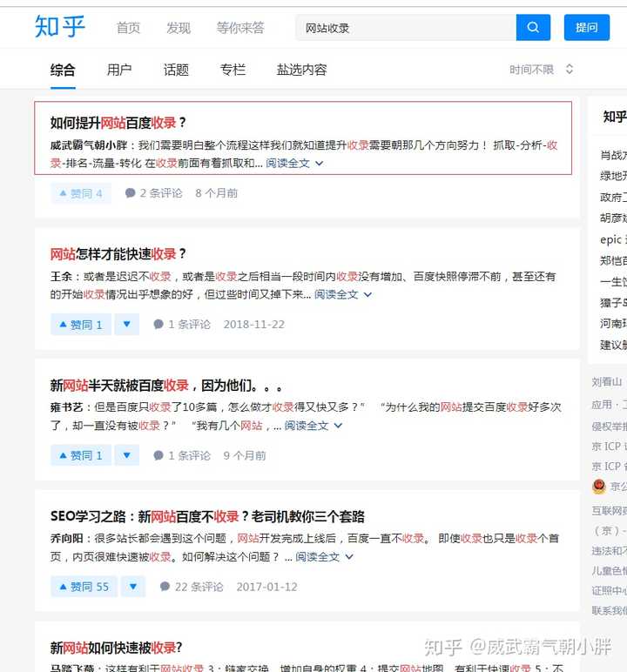Click the 2017-01-12 date text
627x672 pixels.
click(266, 587)
